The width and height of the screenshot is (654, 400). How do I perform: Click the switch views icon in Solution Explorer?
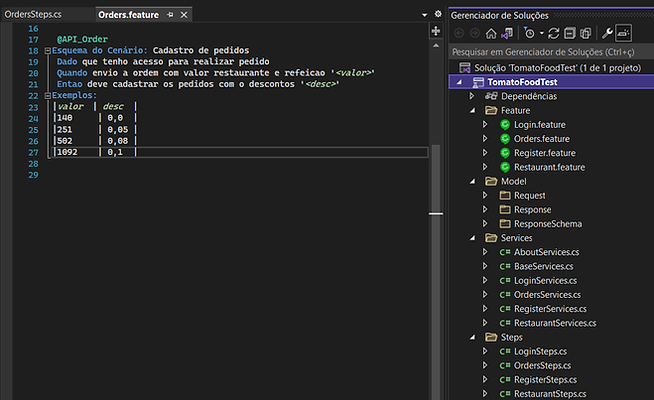pyautogui.click(x=507, y=33)
